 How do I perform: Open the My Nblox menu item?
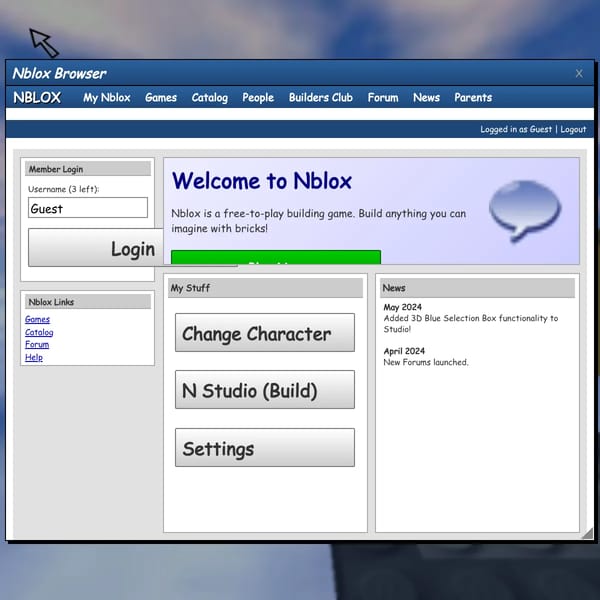tap(107, 98)
